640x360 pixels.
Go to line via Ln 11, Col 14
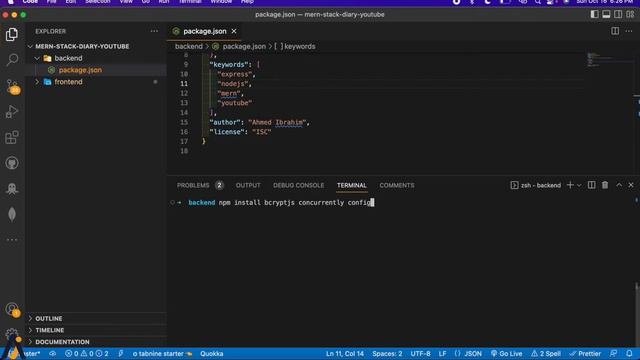coord(344,353)
